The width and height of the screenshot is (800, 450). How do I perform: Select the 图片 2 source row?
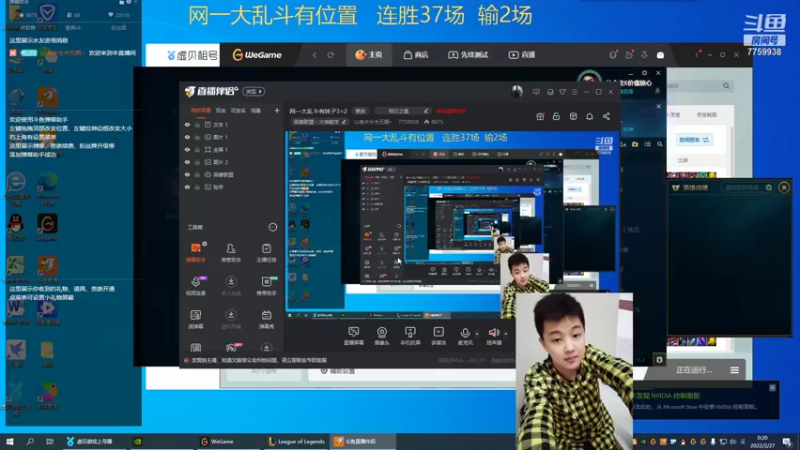pos(232,162)
